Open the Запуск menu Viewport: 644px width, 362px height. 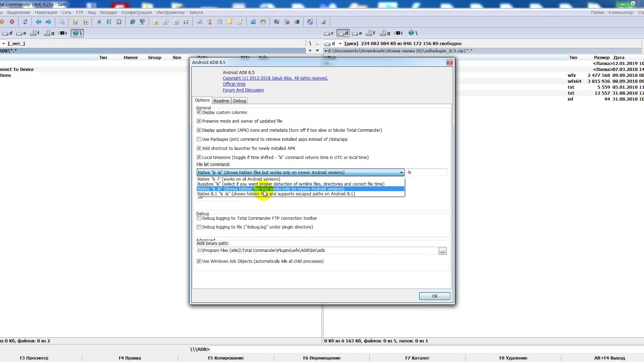pyautogui.click(x=196, y=13)
